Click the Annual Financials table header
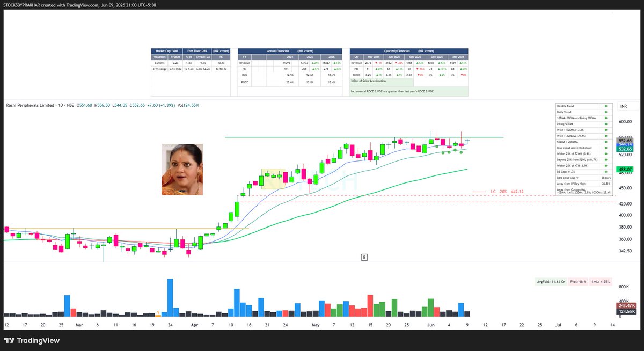The width and height of the screenshot is (644, 351). 290,50
